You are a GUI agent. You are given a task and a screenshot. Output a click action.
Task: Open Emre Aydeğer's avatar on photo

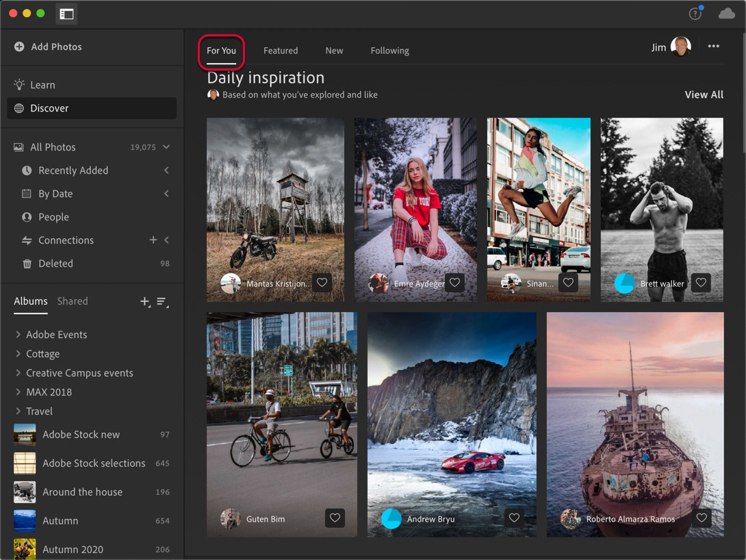[x=378, y=283]
